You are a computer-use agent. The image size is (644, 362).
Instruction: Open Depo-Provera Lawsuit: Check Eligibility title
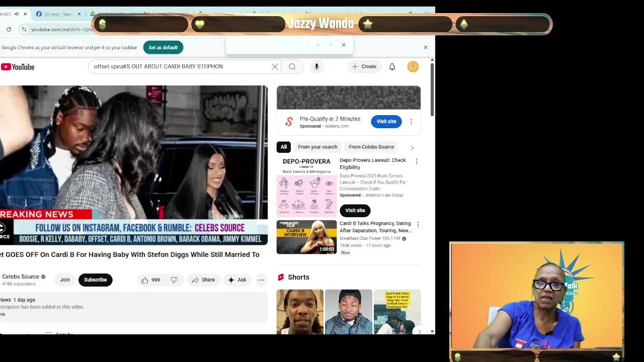[x=373, y=163]
